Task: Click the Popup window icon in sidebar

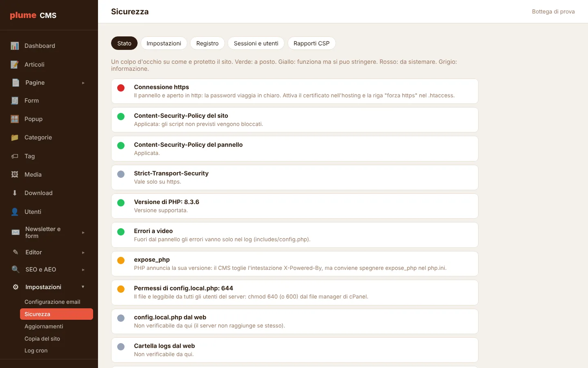Action: (x=15, y=119)
